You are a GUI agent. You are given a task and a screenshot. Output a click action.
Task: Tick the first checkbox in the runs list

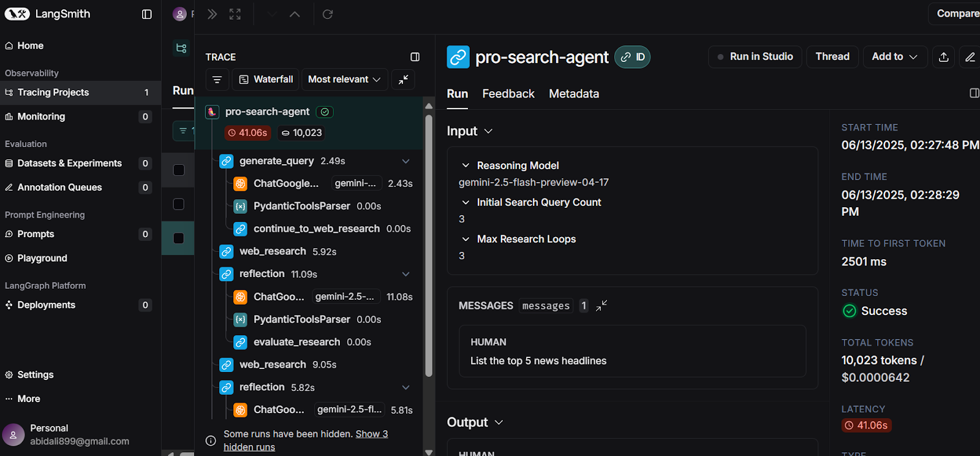179,170
